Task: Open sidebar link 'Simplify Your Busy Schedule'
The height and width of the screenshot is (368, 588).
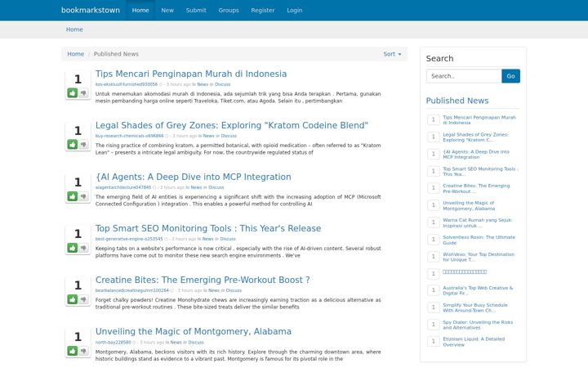Action: tap(475, 308)
